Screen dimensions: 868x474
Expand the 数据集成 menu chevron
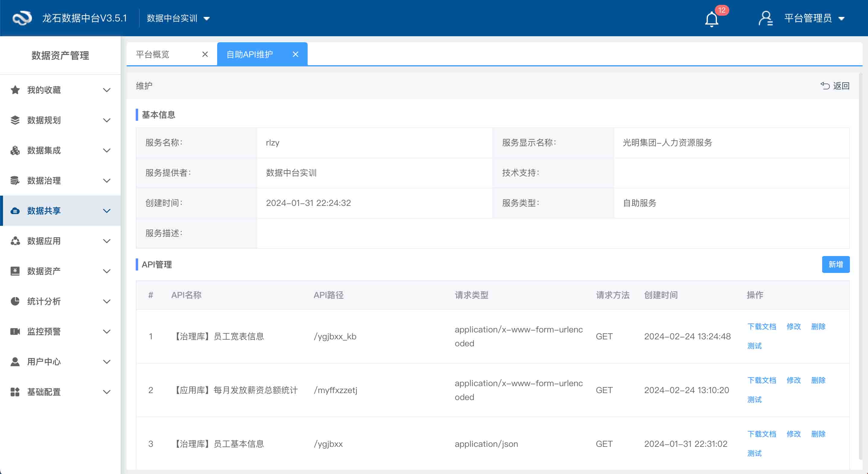point(107,150)
